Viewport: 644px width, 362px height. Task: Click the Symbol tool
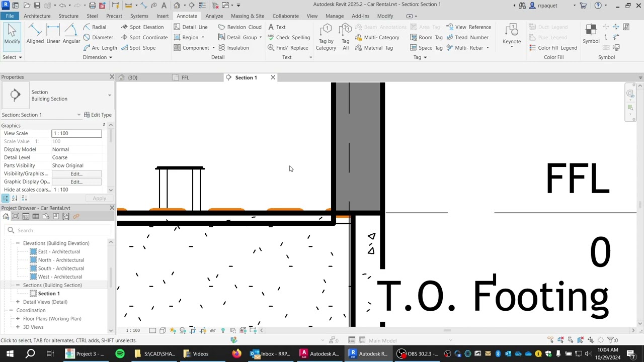pos(591,34)
